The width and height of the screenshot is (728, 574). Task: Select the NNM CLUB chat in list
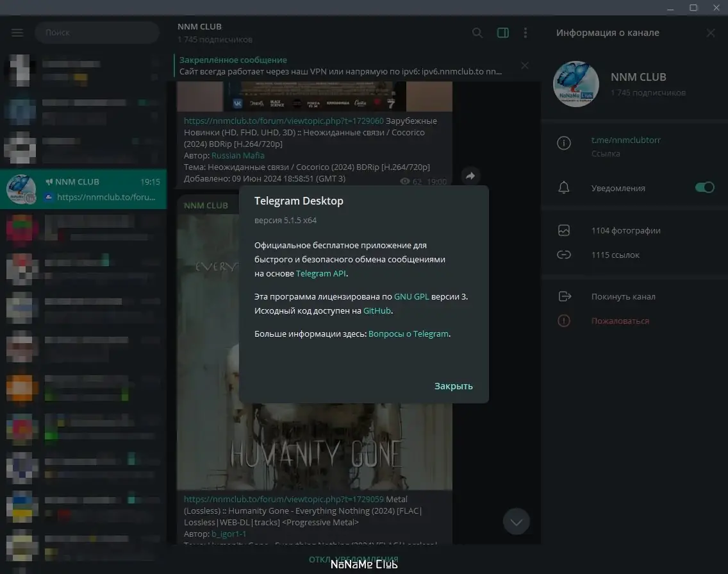[x=83, y=189]
